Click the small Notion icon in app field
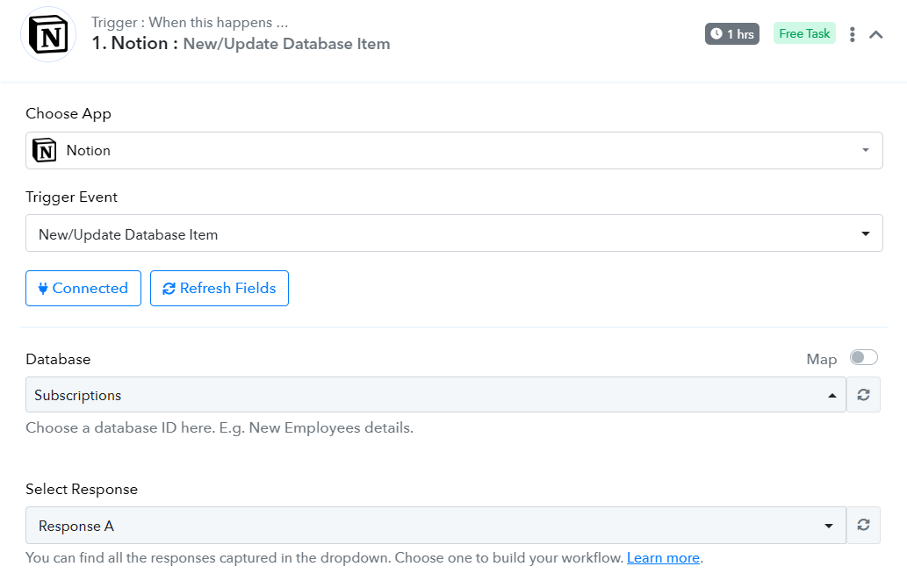Image resolution: width=907 pixels, height=588 pixels. [45, 150]
